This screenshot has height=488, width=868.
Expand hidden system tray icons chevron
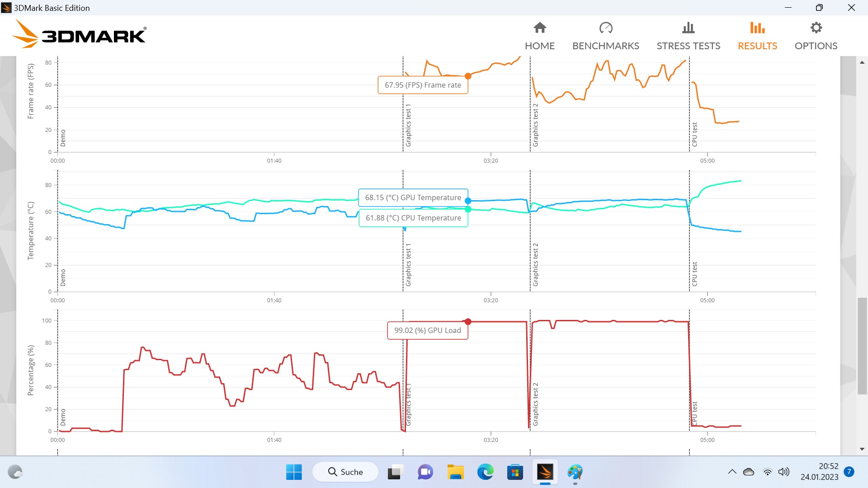732,472
